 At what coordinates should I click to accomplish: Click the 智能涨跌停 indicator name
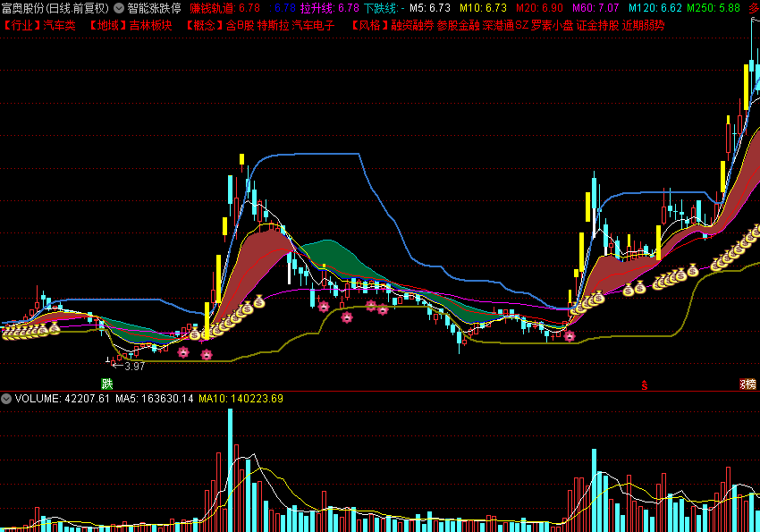click(154, 8)
